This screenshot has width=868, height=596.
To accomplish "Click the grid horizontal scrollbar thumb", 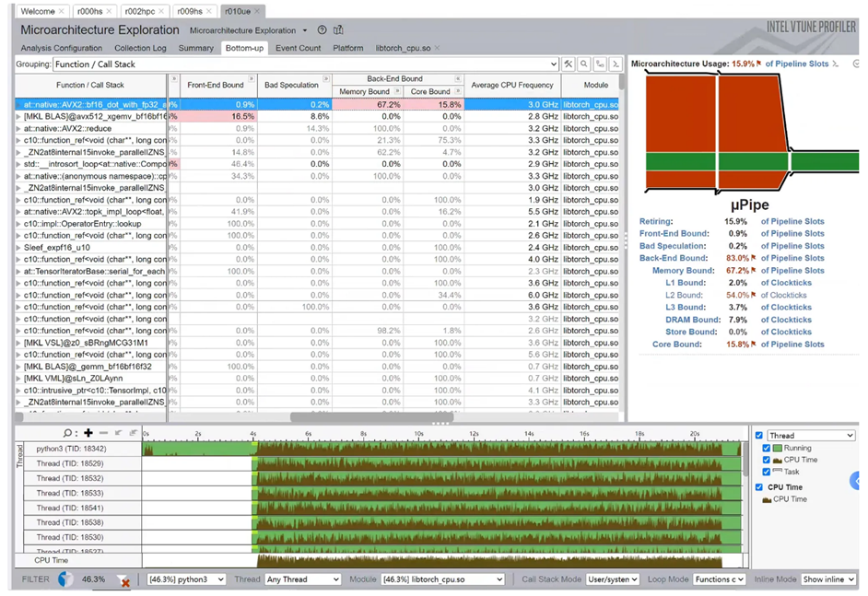I will 372,416.
